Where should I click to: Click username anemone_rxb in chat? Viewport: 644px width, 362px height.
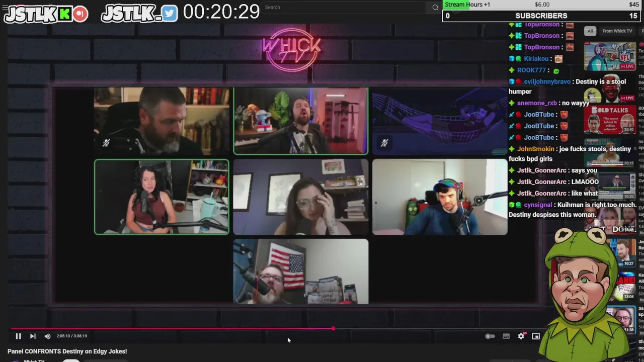(x=537, y=103)
